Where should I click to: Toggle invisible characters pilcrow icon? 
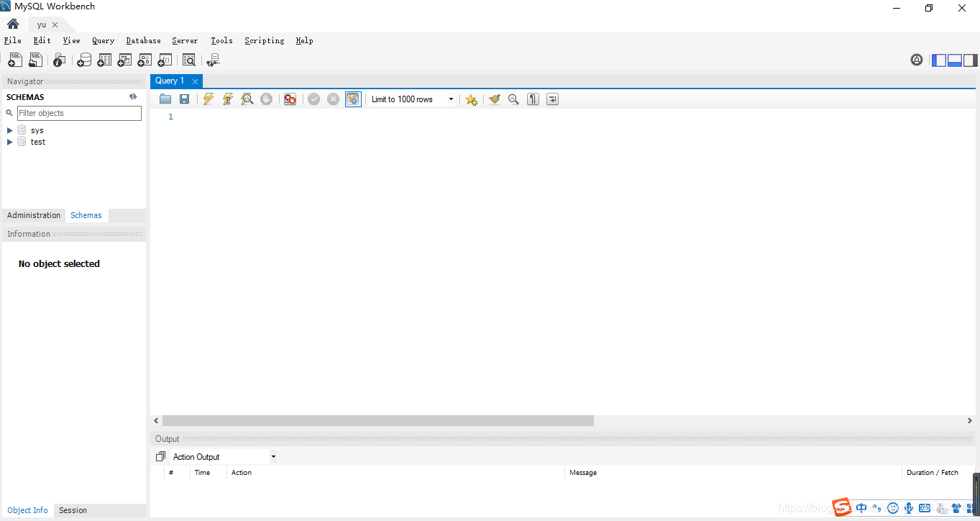[533, 99]
